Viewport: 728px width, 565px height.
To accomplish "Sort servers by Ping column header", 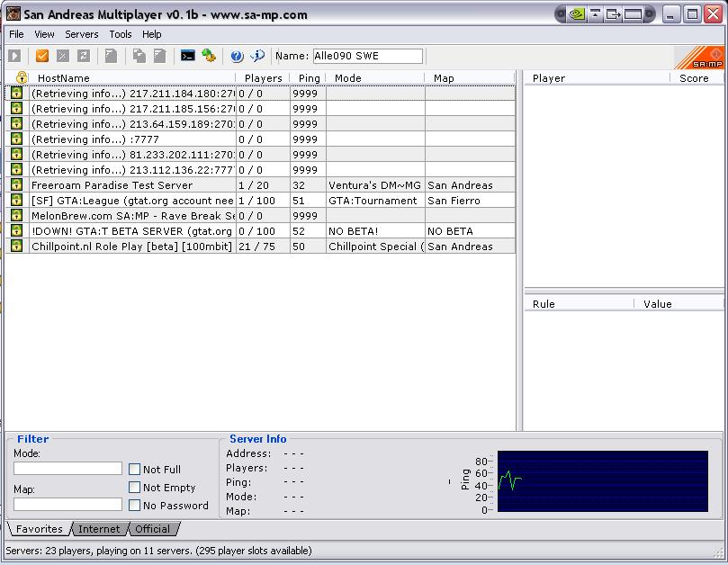I will pyautogui.click(x=309, y=78).
